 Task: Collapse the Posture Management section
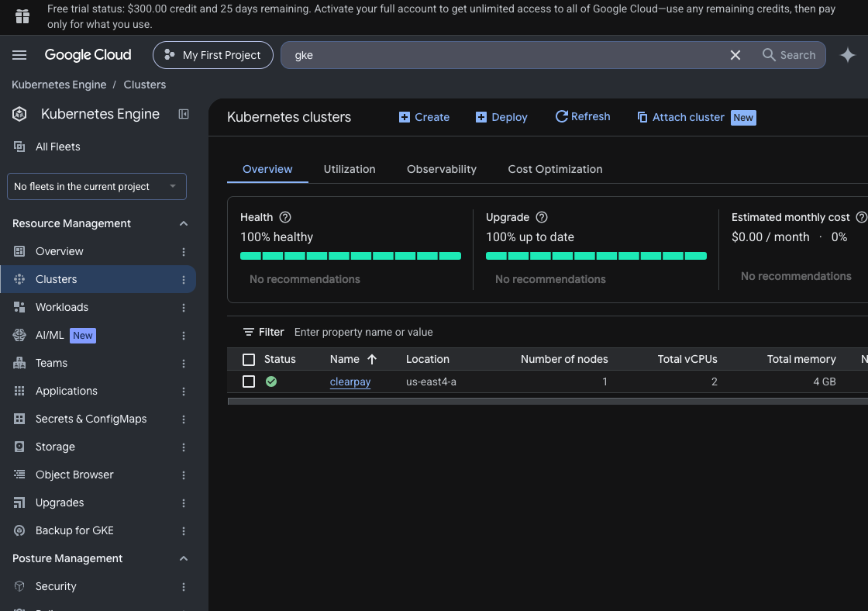(183, 558)
